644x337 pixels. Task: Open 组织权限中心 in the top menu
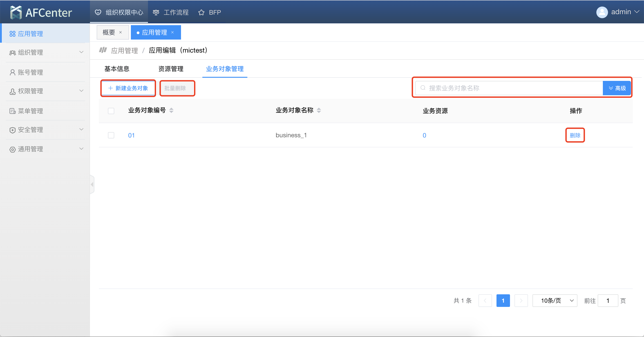(119, 12)
